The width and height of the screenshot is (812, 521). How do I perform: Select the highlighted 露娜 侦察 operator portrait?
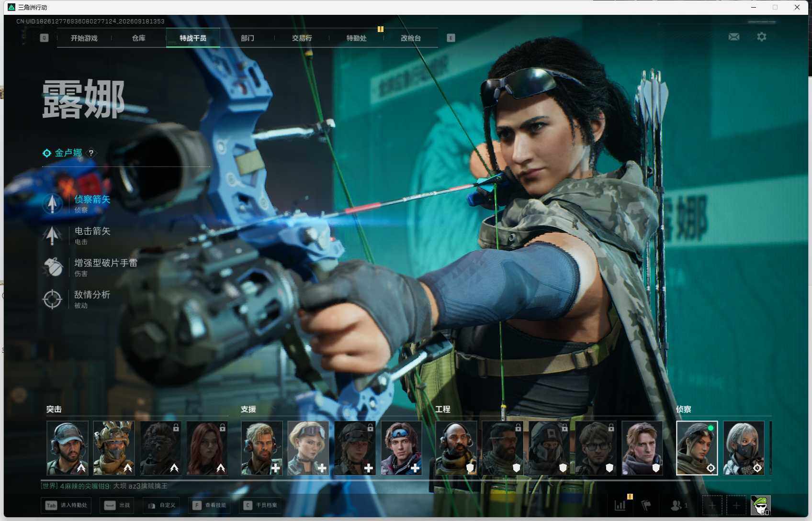click(697, 448)
